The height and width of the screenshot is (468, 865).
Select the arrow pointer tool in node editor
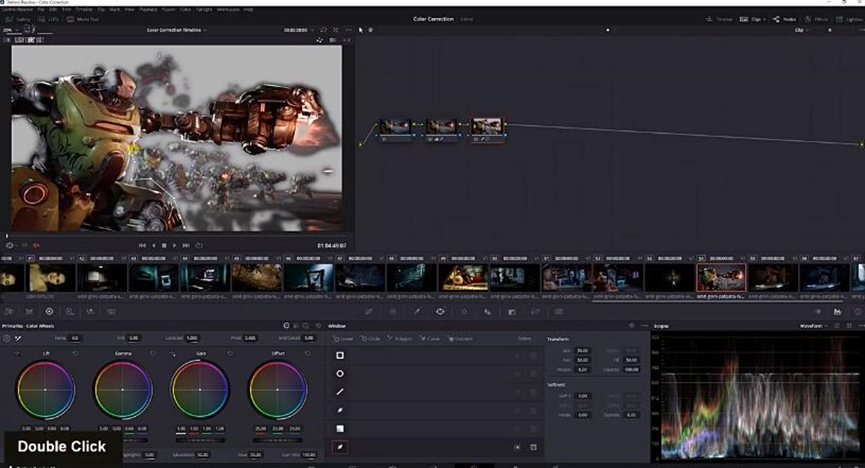click(361, 30)
